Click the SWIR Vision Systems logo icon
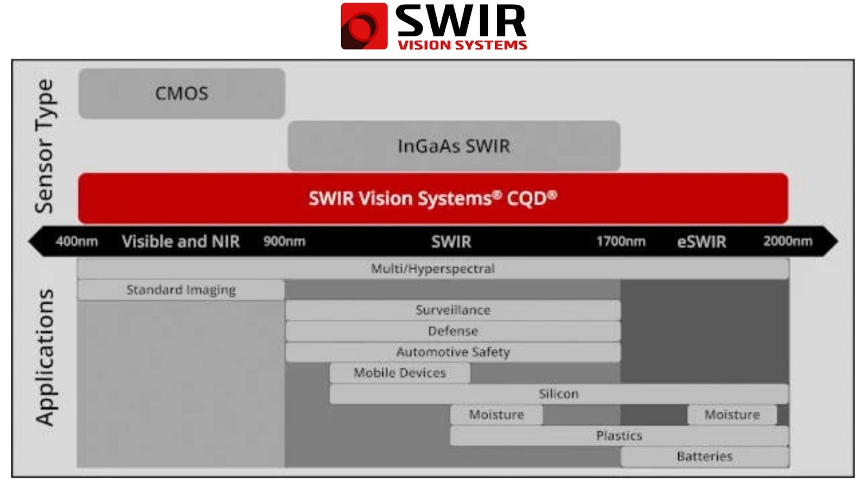The image size is (868, 488). (x=364, y=26)
